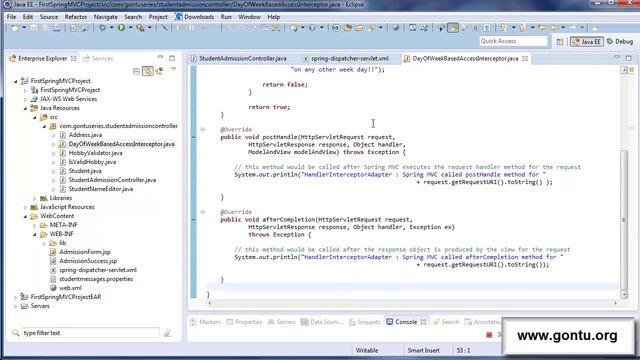Click the red Terminate icon in Console
The image size is (640, 360).
click(x=489, y=335)
